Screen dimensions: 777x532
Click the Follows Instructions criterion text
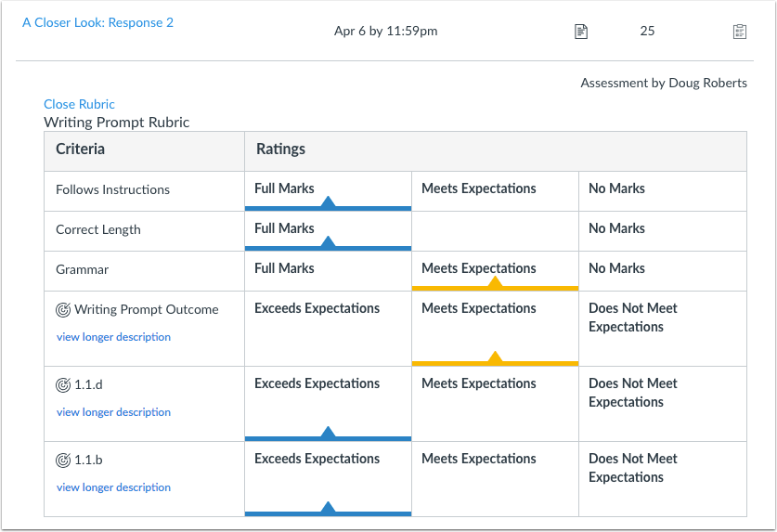[x=112, y=190]
